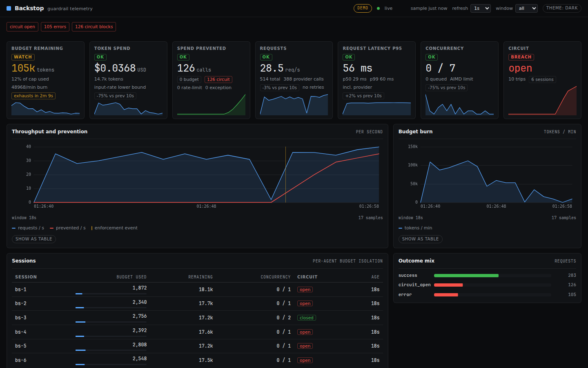Click the 2,808 budget used value for bs-5

click(140, 345)
